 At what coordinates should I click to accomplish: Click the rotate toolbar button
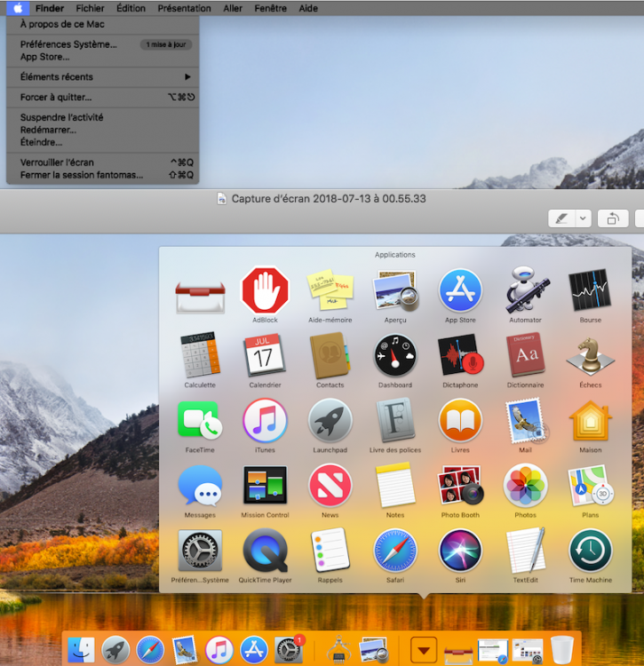point(613,218)
